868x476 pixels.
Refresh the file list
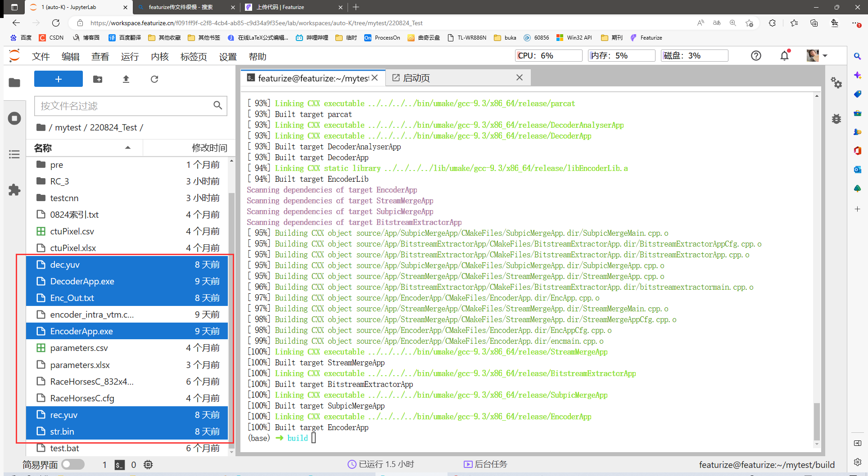click(154, 79)
